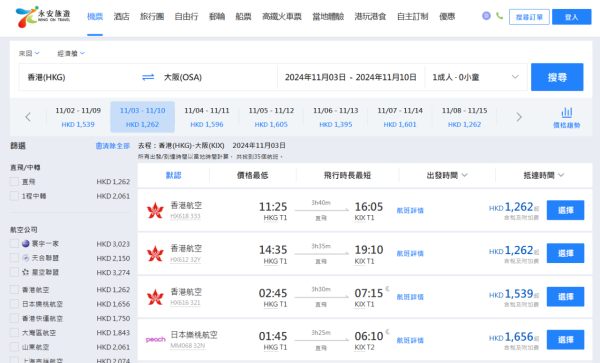600x363 pixels.
Task: Select the 14:35 Hong Kong Airlines flight
Action: click(x=566, y=253)
